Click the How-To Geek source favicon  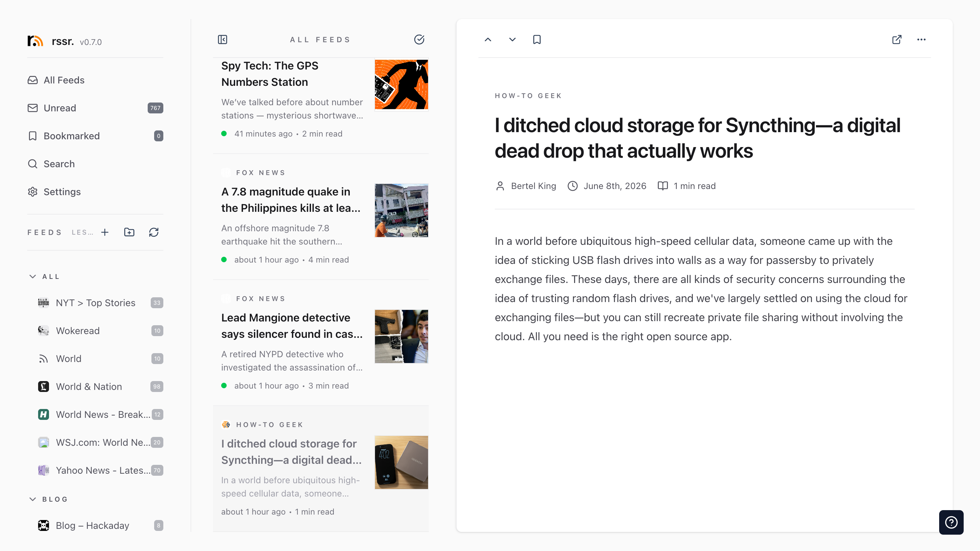click(226, 425)
